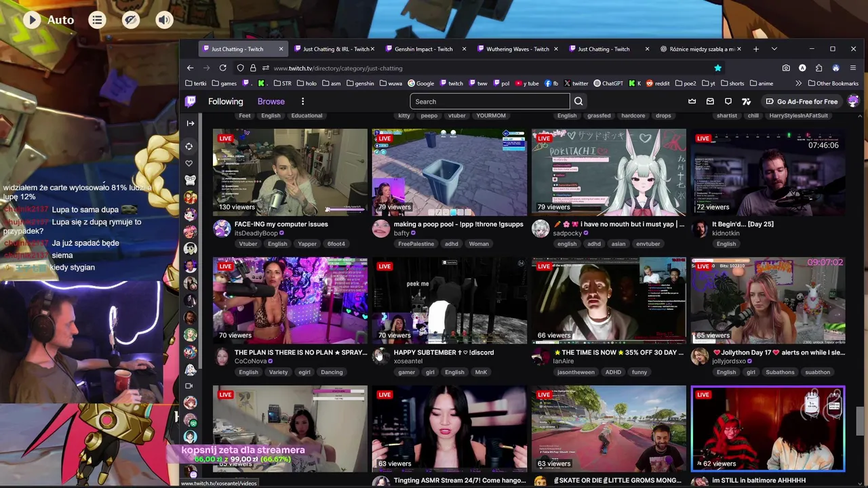Click the Twitch logo home icon
This screenshot has width=868, height=488.
[191, 102]
